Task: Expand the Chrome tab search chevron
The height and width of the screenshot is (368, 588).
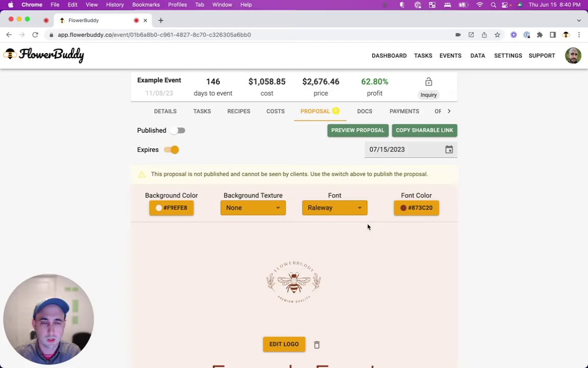Action: pyautogui.click(x=579, y=20)
